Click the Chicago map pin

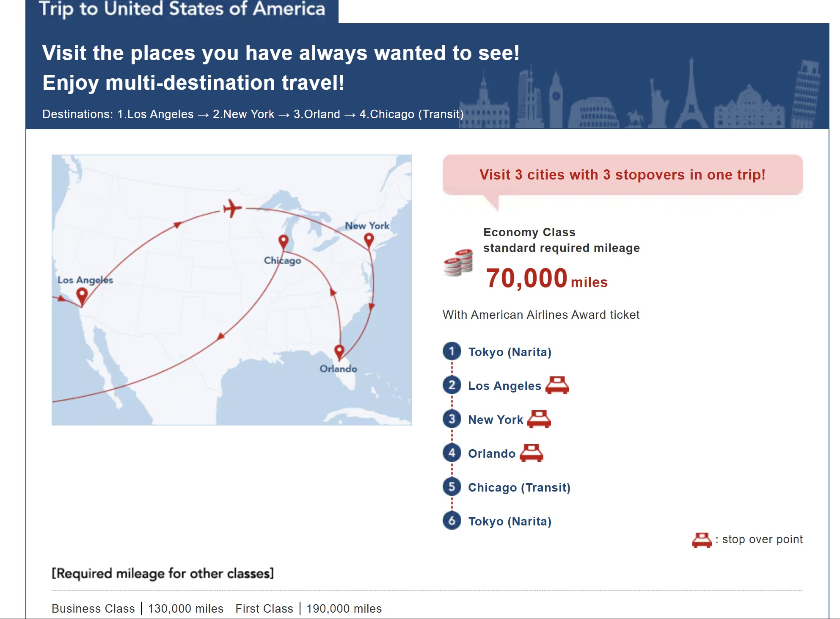[283, 243]
